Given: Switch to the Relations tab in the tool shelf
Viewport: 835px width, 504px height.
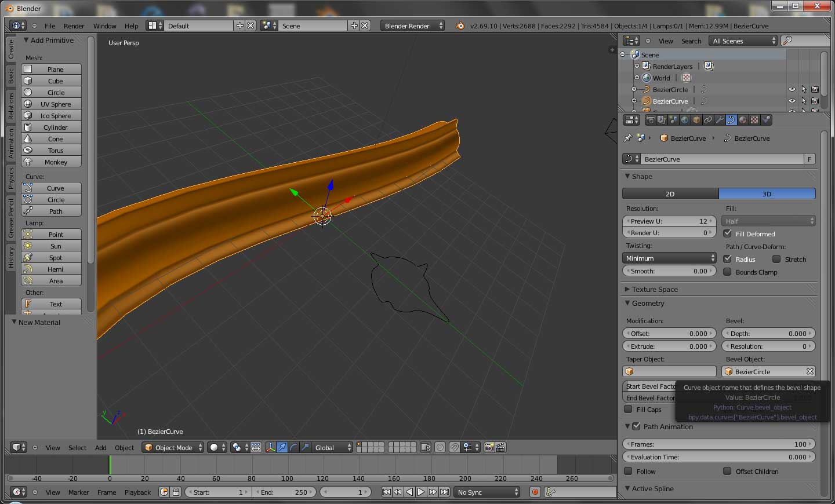Looking at the screenshot, I should pyautogui.click(x=10, y=106).
